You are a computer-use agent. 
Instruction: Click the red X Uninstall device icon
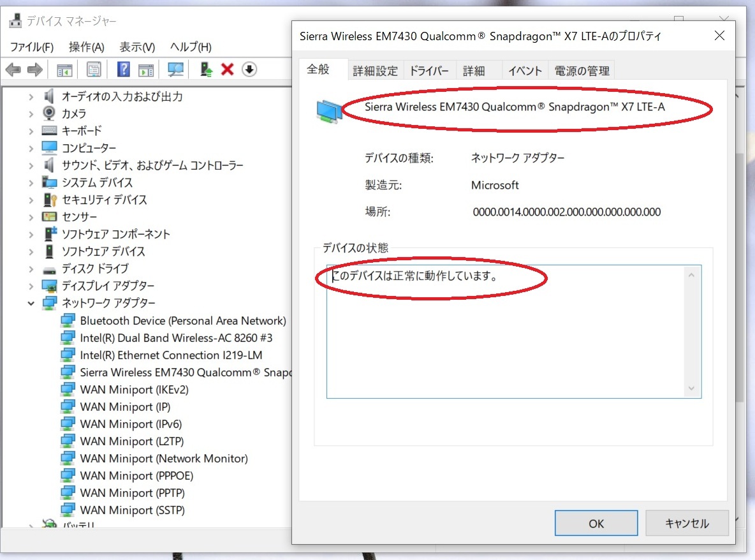tap(227, 70)
